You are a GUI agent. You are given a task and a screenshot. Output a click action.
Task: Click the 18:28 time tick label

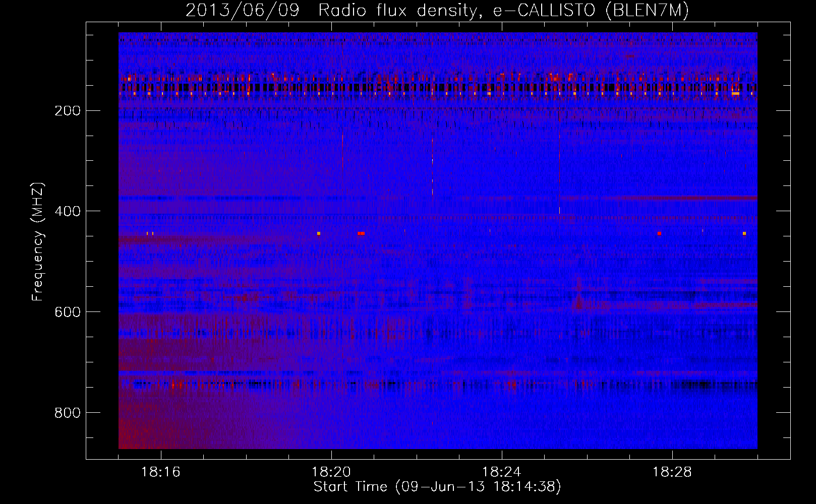click(672, 472)
